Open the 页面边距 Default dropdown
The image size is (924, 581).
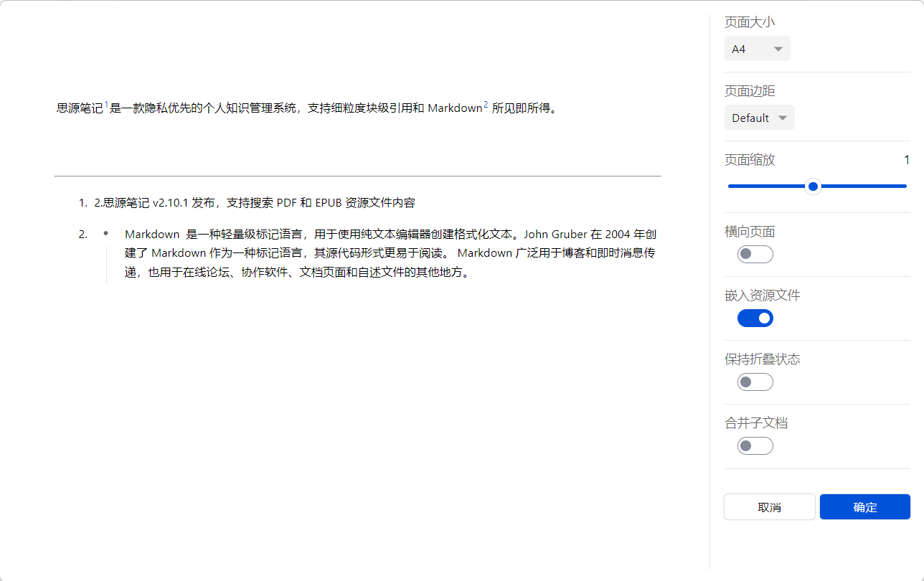759,118
